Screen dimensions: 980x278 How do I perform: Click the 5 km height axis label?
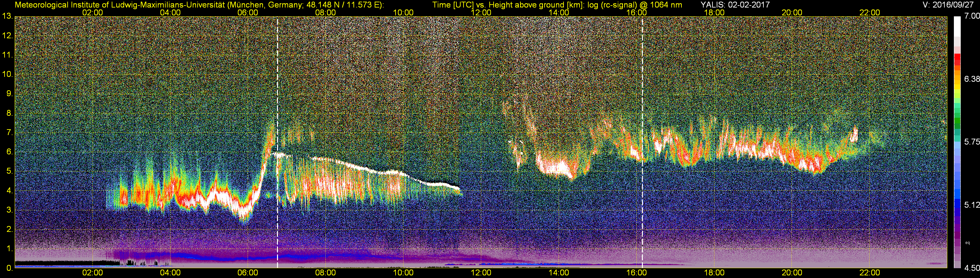[x=9, y=171]
